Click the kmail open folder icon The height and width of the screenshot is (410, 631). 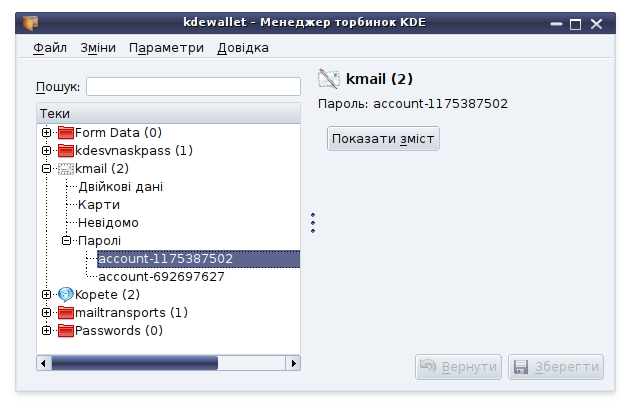(x=66, y=169)
